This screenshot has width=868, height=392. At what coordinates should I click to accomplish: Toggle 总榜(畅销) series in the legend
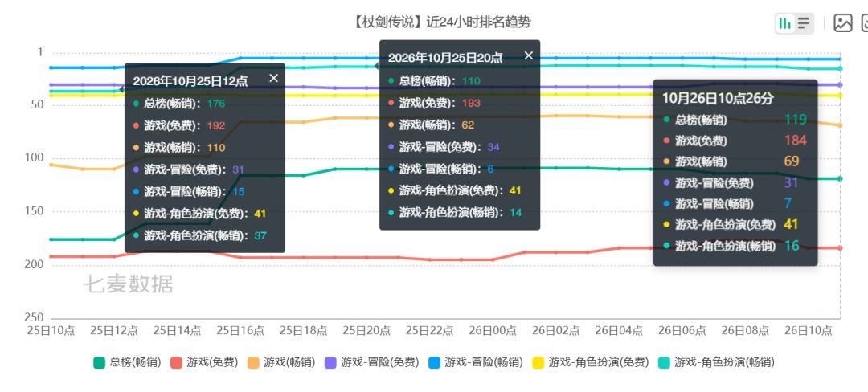127,363
